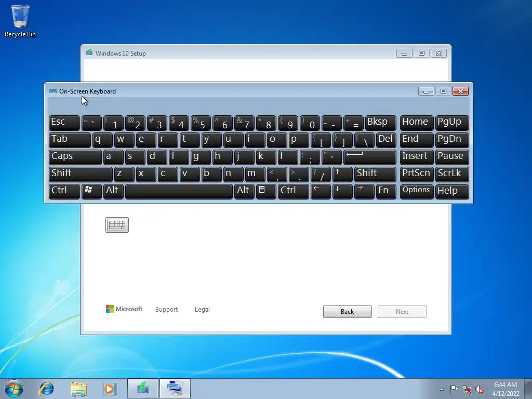Click the left arrow key
Screen dimensions: 532x399
tap(321, 191)
